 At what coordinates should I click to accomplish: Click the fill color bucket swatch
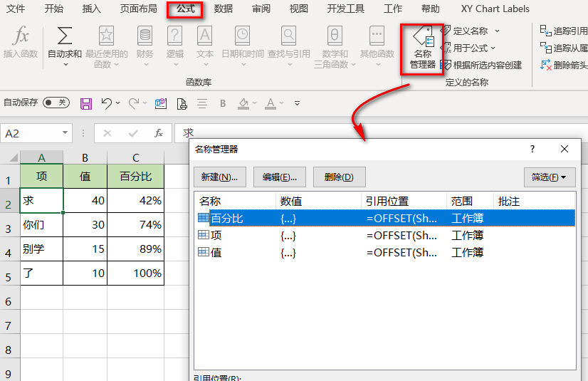(243, 103)
